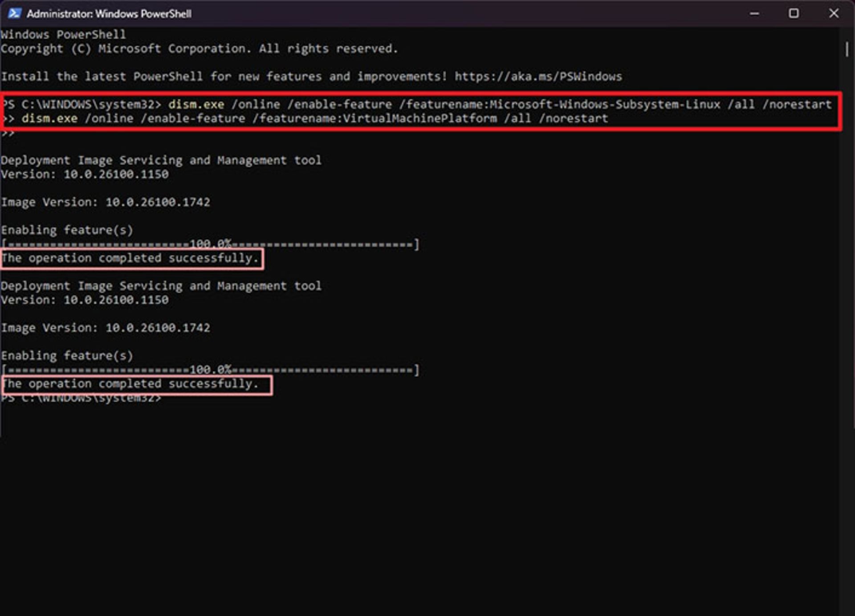855x616 pixels.
Task: Click the second 'Image Version: 10.0.26100.1742' line
Action: (x=106, y=328)
